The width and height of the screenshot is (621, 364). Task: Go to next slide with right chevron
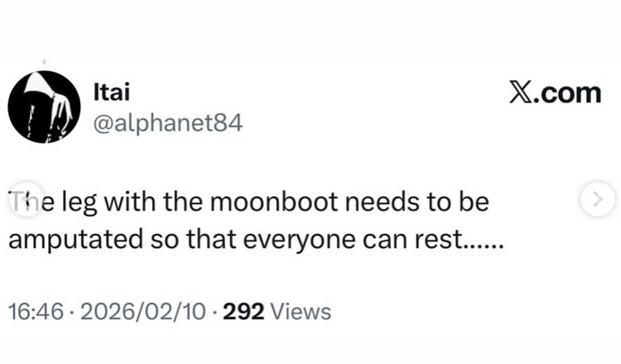tap(598, 199)
